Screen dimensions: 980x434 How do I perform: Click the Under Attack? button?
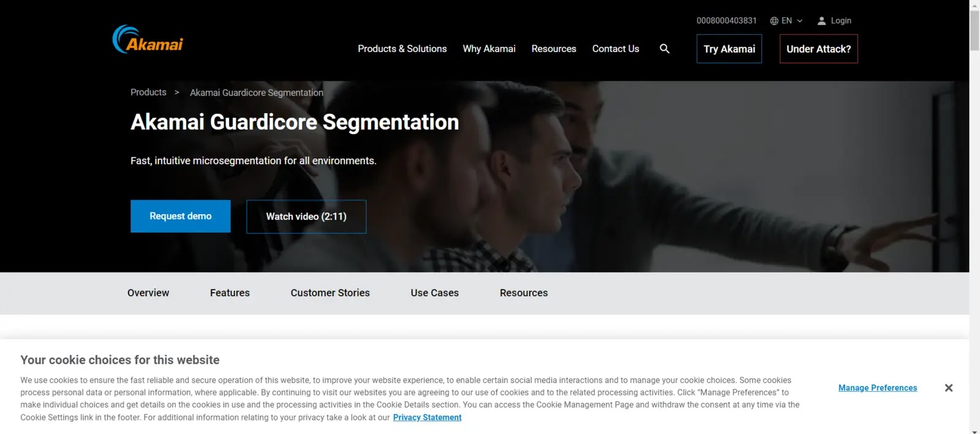pyautogui.click(x=818, y=49)
